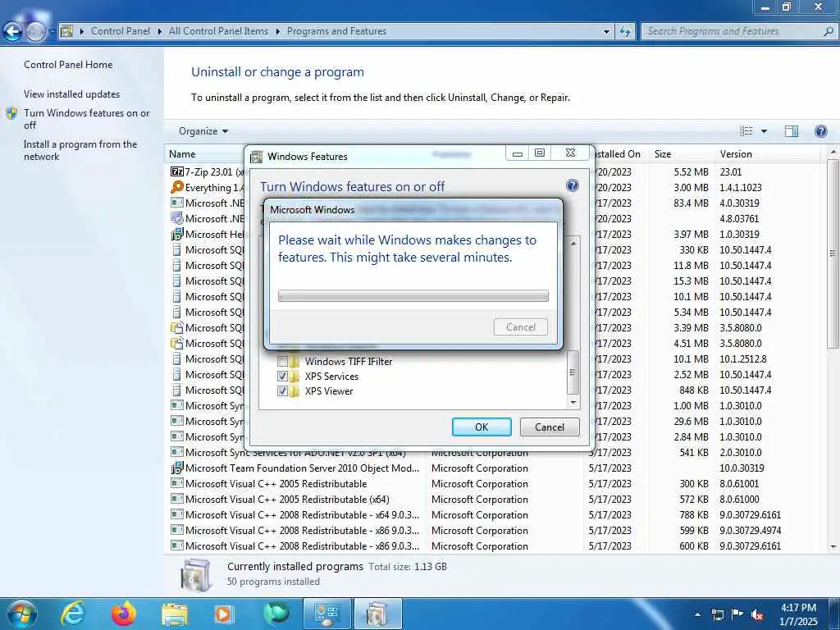
Task: Click the Microsoft Help Viewer icon
Action: point(177,234)
